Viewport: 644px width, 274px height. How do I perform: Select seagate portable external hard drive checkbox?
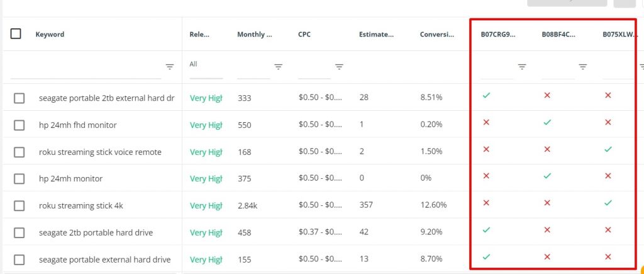click(x=19, y=260)
